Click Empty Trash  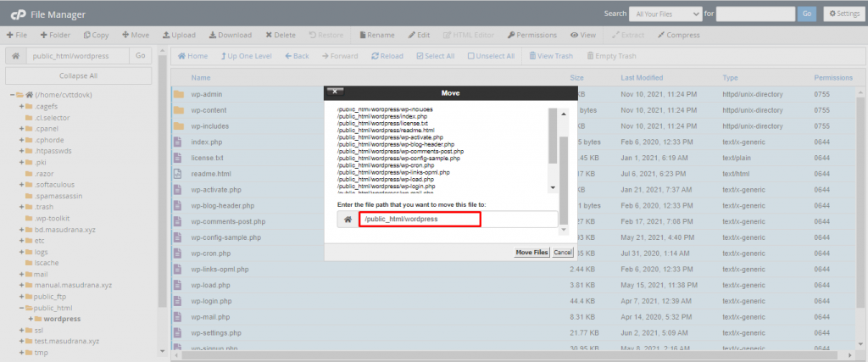(611, 56)
